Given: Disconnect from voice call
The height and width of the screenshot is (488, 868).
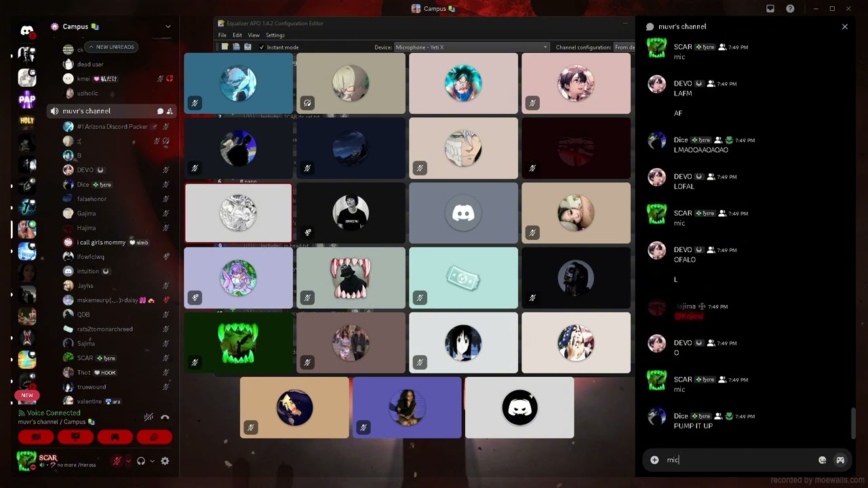Looking at the screenshot, I should [165, 418].
